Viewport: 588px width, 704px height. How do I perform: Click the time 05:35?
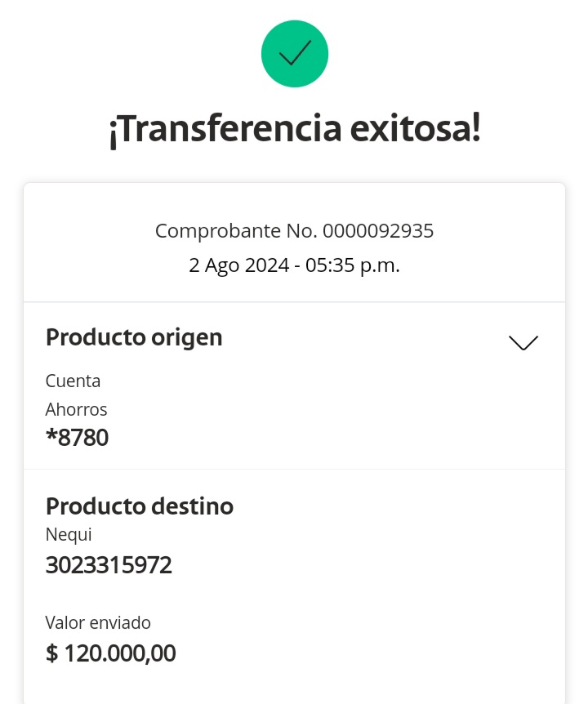330,265
